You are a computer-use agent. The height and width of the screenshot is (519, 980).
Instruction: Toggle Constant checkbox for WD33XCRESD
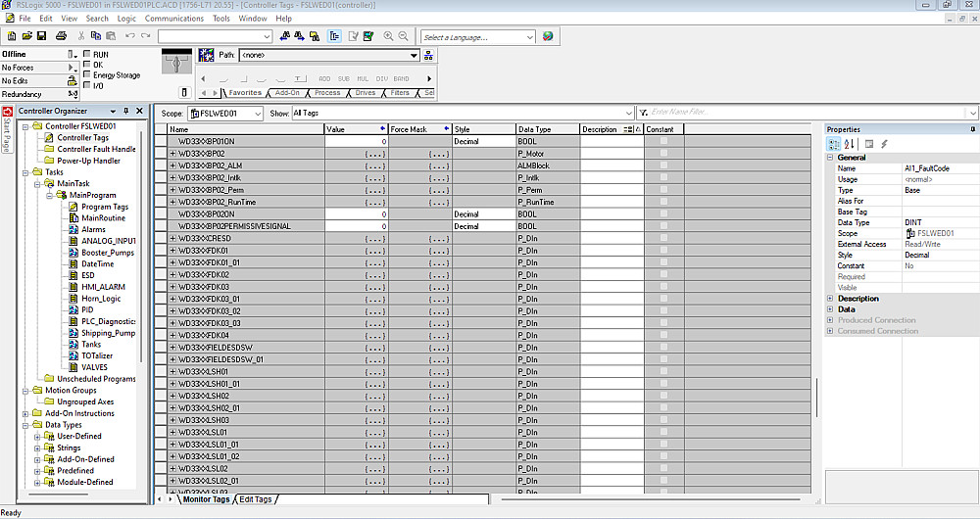[663, 238]
